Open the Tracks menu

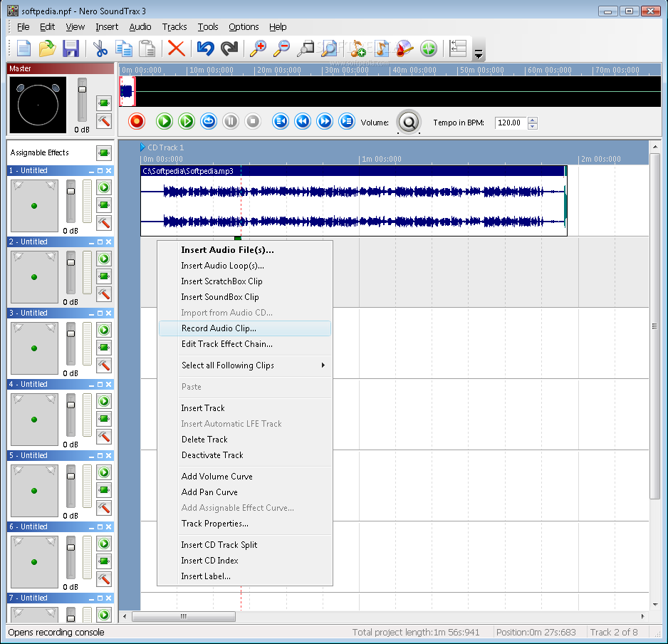[174, 27]
